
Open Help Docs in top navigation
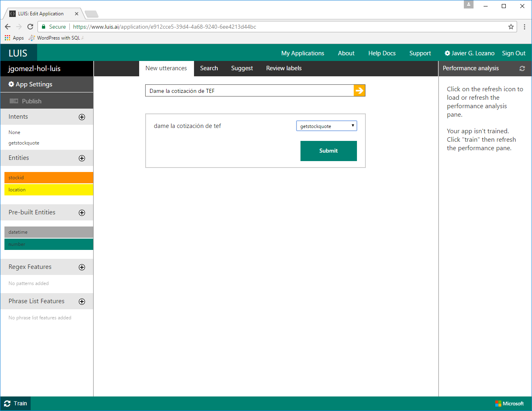coord(382,53)
